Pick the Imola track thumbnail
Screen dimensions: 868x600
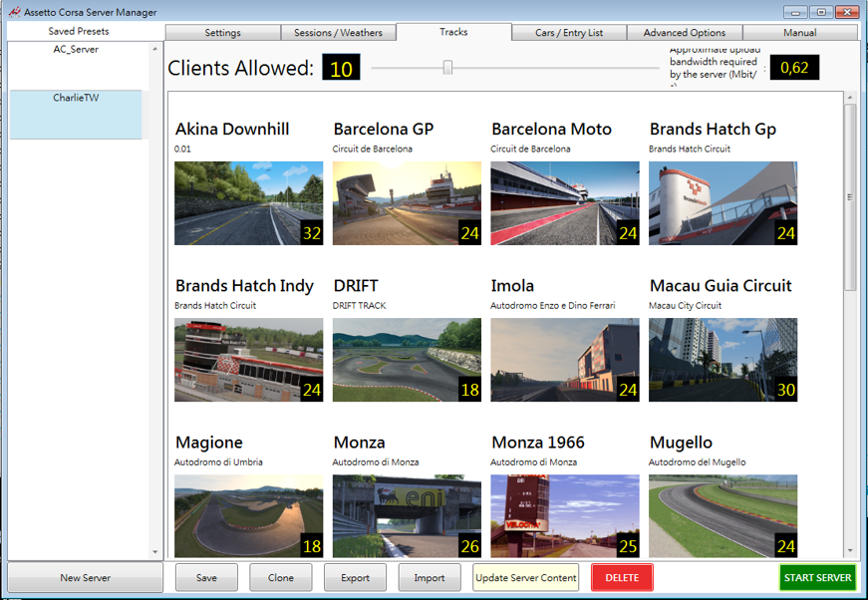pyautogui.click(x=565, y=360)
